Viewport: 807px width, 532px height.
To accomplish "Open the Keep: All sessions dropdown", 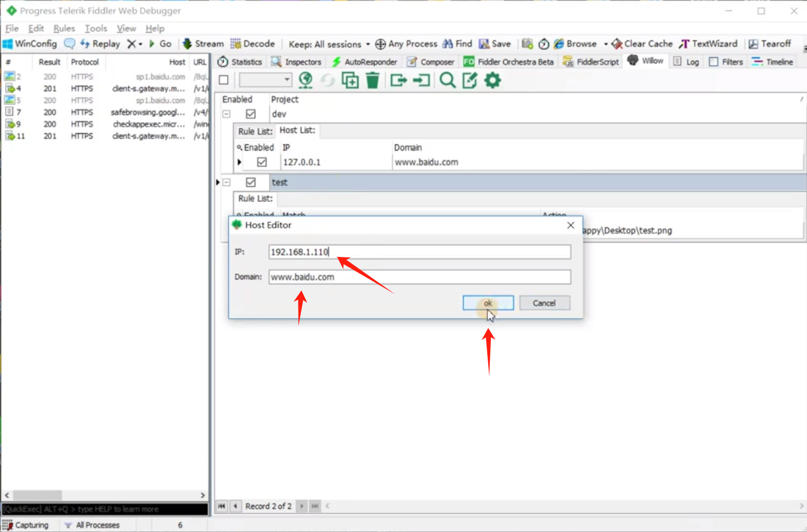I will coord(329,44).
